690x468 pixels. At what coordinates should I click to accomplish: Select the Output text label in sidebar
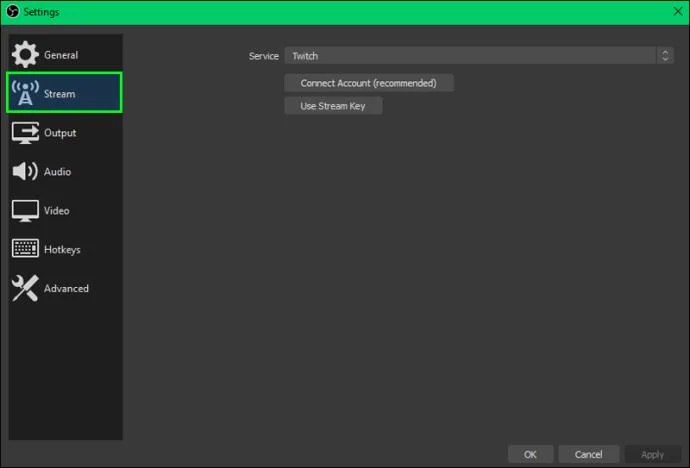point(60,133)
